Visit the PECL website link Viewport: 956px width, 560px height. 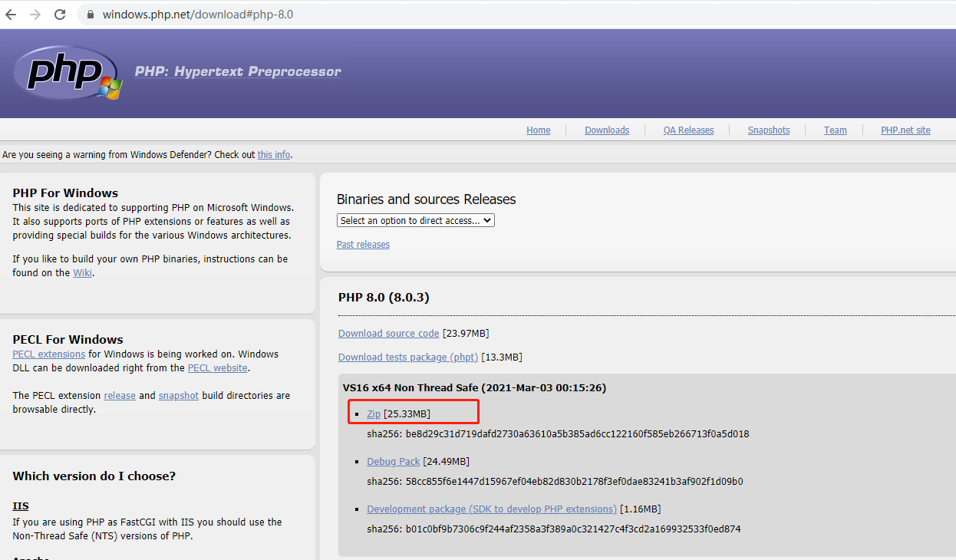[218, 368]
